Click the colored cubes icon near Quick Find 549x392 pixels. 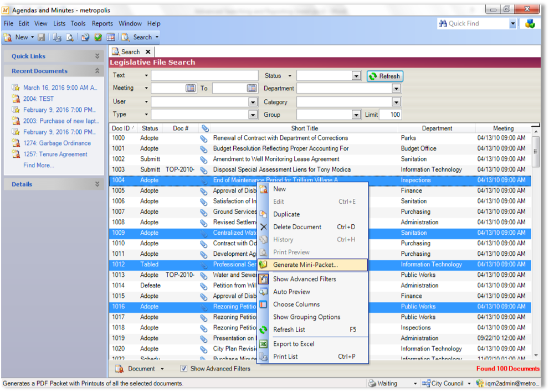pos(530,24)
